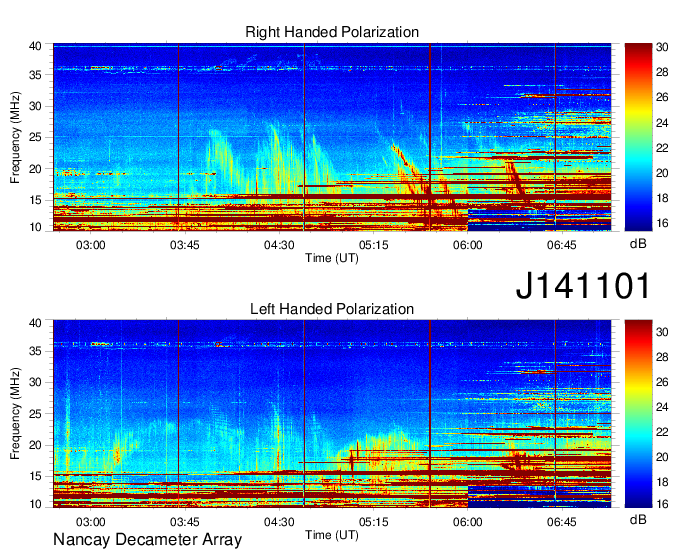Click the 'Right Handed Polarization' plot title
The width and height of the screenshot is (680, 552).
point(332,32)
